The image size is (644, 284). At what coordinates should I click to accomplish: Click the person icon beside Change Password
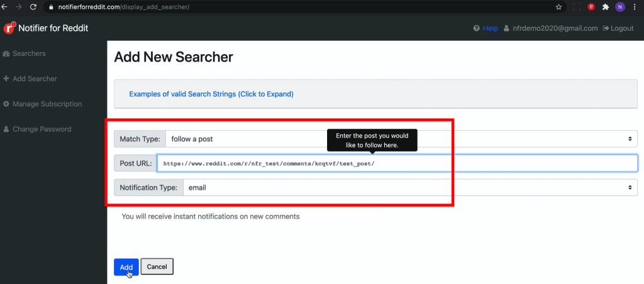click(x=6, y=129)
